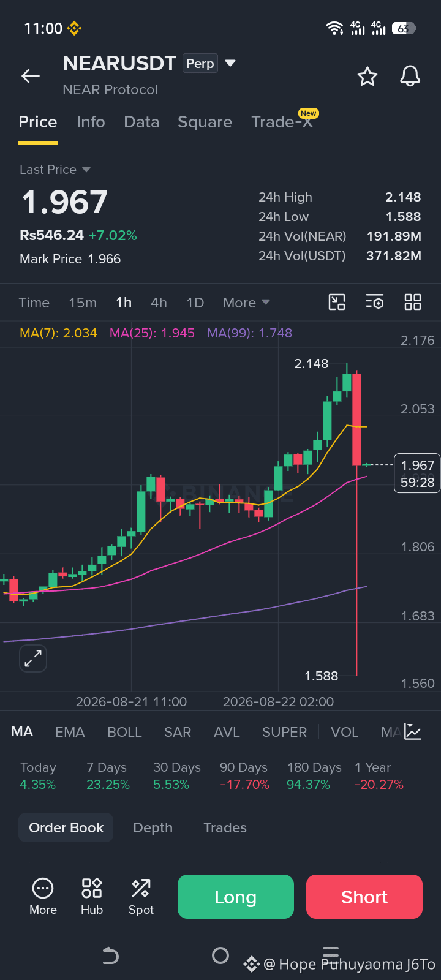Tap the MA(7): 2.034 legend
The width and height of the screenshot is (441, 980).
(58, 333)
